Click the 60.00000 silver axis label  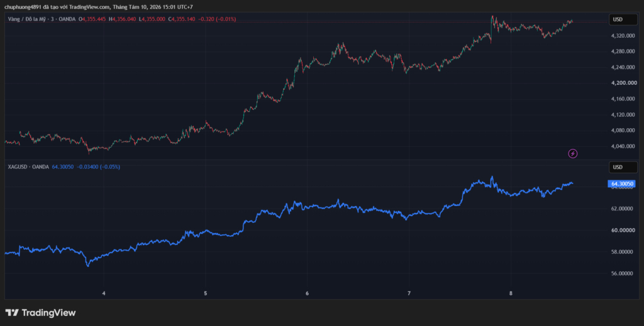coord(623,231)
